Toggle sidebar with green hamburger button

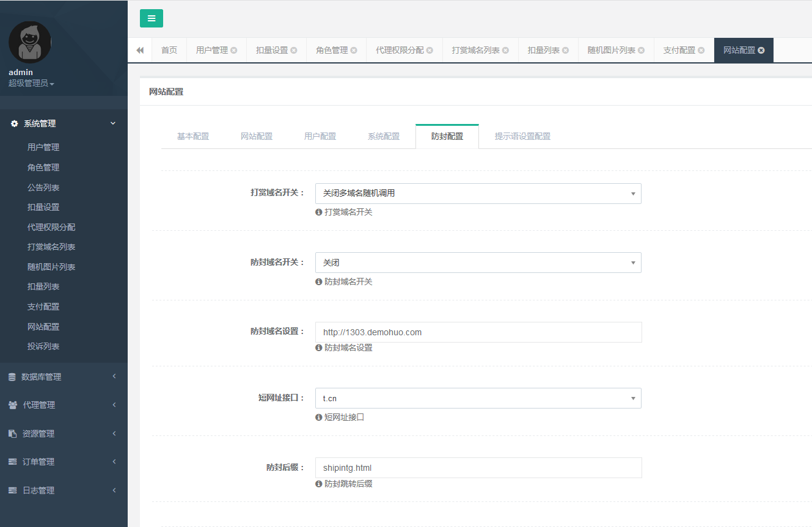coord(152,18)
